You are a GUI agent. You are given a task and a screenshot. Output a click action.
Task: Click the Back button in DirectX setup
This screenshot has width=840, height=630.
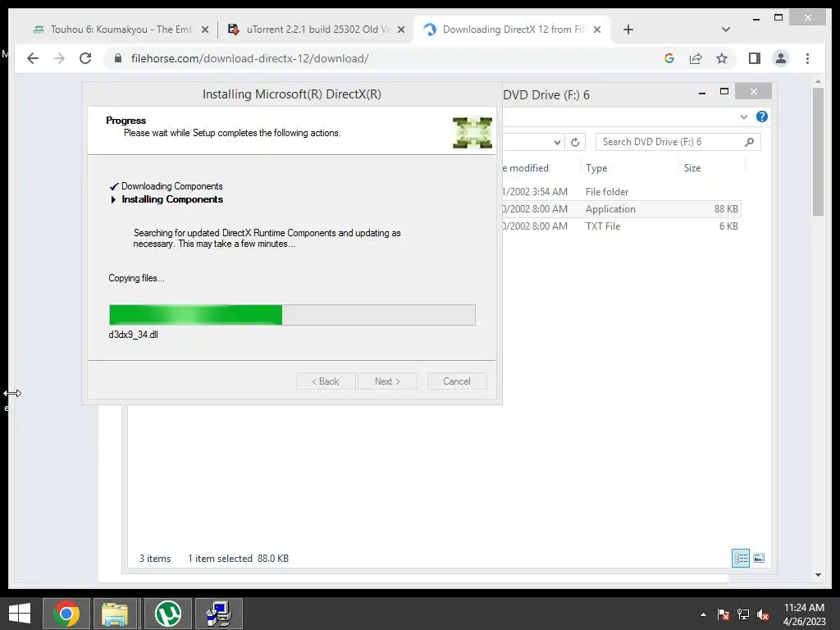[326, 381]
